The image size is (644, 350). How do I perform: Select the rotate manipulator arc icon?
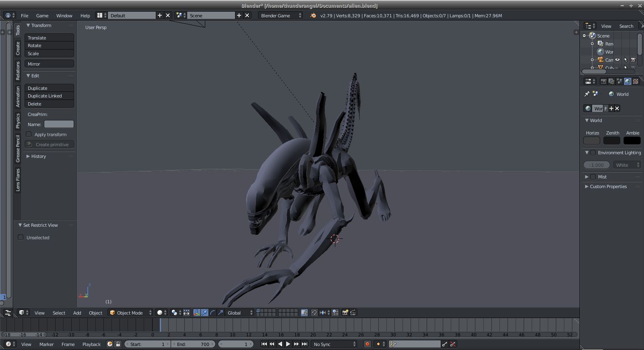[213, 313]
